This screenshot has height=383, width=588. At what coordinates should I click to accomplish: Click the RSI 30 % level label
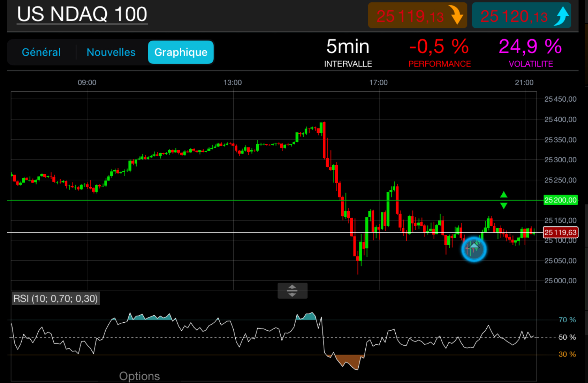pyautogui.click(x=568, y=355)
